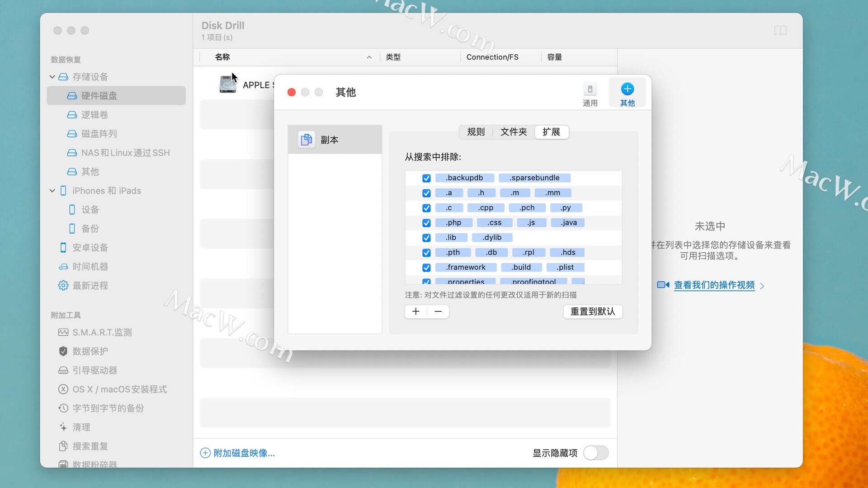Add an extension with the plus button
The height and width of the screenshot is (488, 868).
point(416,311)
